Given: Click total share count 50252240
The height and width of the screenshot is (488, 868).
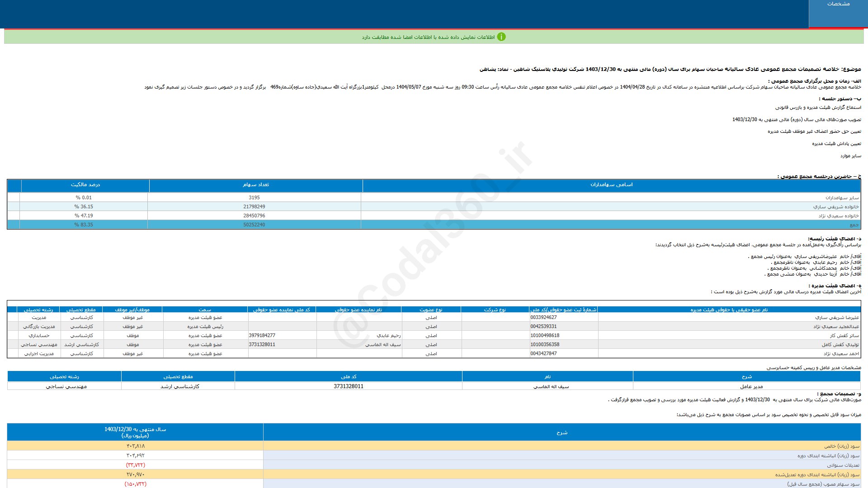Looking at the screenshot, I should (x=254, y=225).
